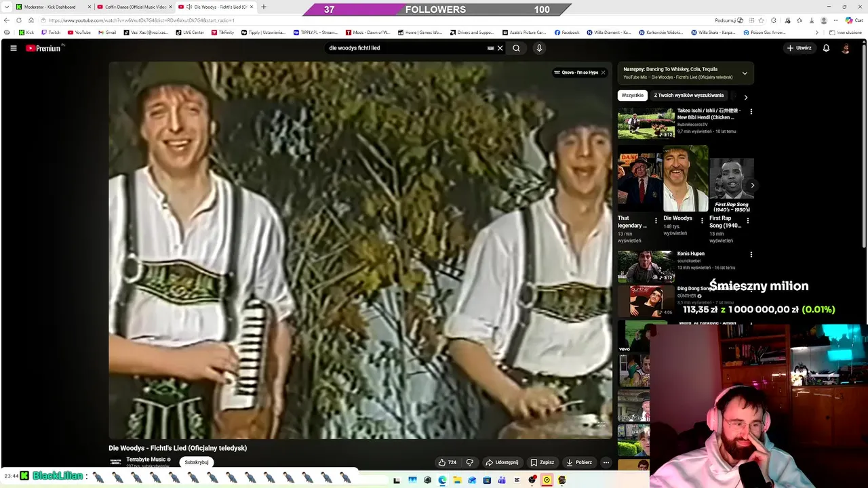This screenshot has width=868, height=488.
Task: Like the video (724 likes)
Action: pyautogui.click(x=448, y=462)
